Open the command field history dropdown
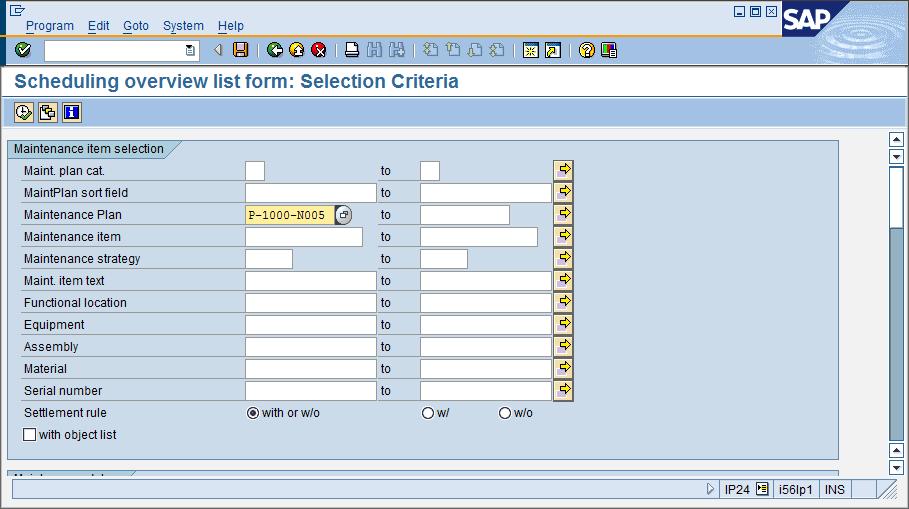The image size is (909, 509). tap(190, 50)
